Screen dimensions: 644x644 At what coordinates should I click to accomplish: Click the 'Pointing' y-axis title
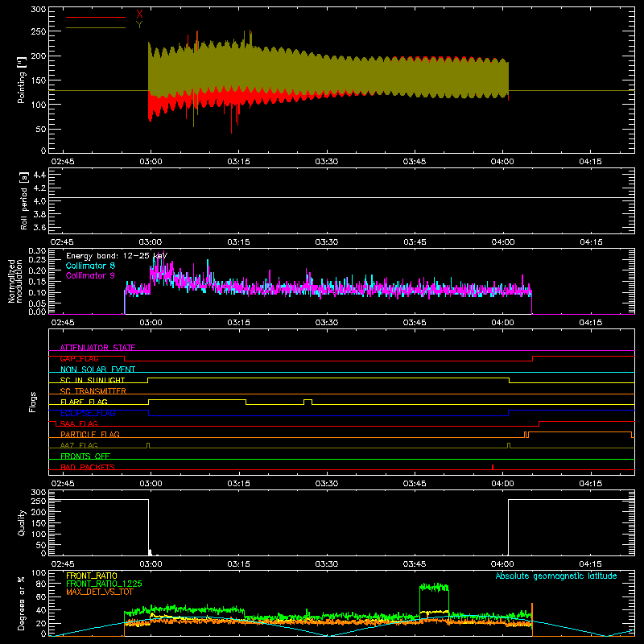pyautogui.click(x=22, y=81)
